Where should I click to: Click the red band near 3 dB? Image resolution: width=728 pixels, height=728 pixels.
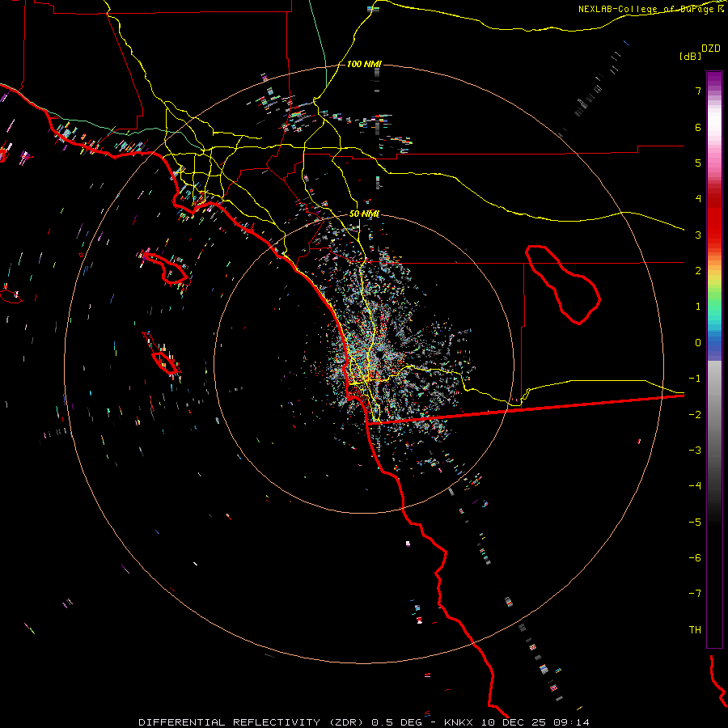point(714,227)
